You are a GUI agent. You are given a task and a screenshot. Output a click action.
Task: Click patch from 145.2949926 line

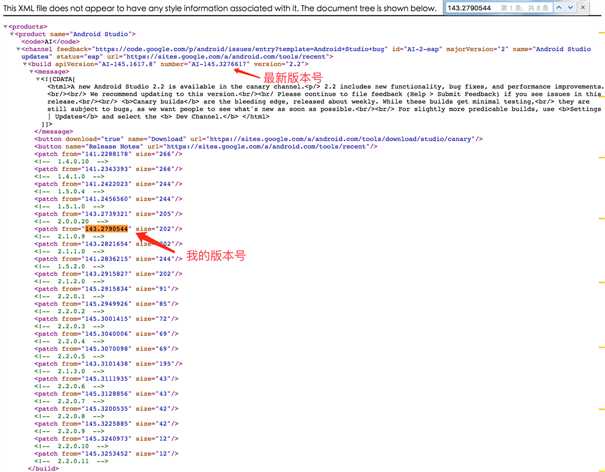[x=106, y=304]
